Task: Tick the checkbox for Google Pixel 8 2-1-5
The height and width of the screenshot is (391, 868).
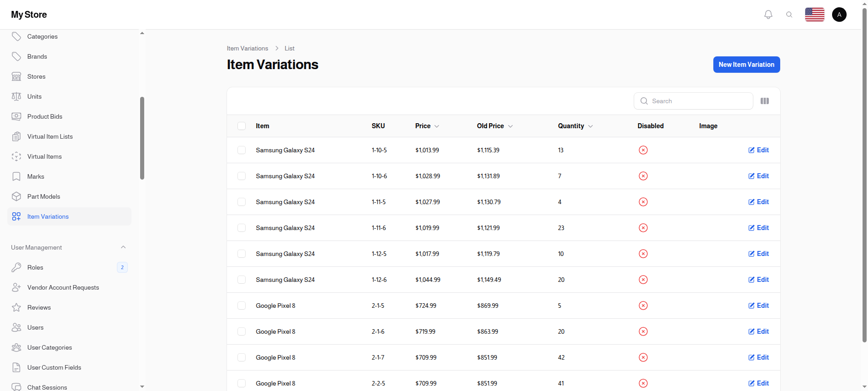Action: (x=242, y=306)
